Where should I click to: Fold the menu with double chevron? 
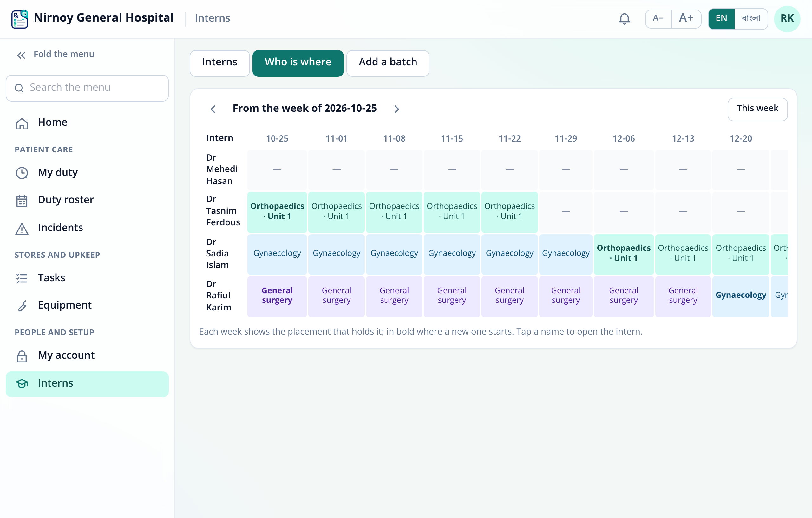pyautogui.click(x=21, y=55)
